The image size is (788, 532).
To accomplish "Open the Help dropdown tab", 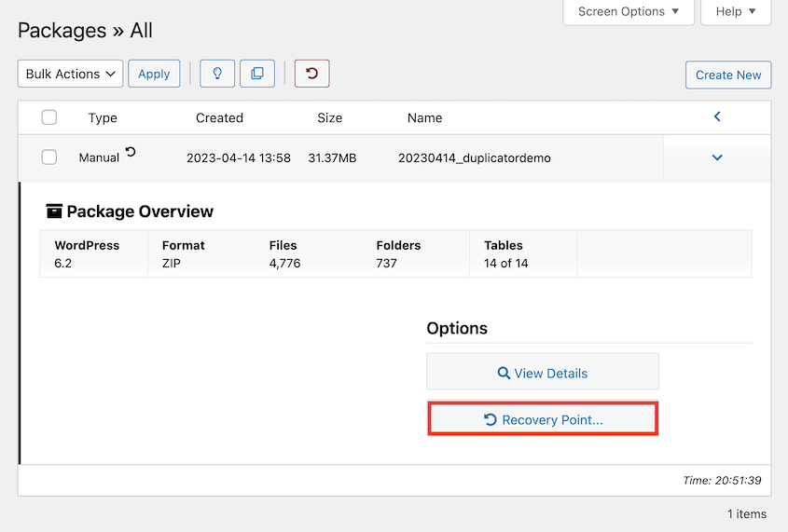I will coord(736,12).
